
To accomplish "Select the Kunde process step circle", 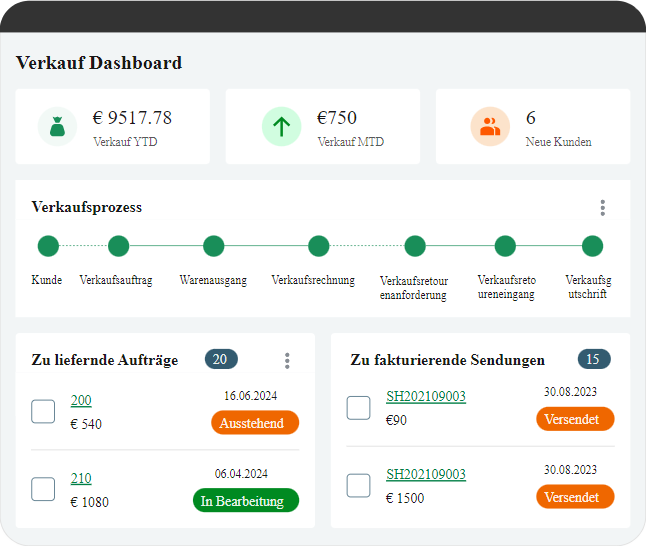I will pyautogui.click(x=48, y=246).
